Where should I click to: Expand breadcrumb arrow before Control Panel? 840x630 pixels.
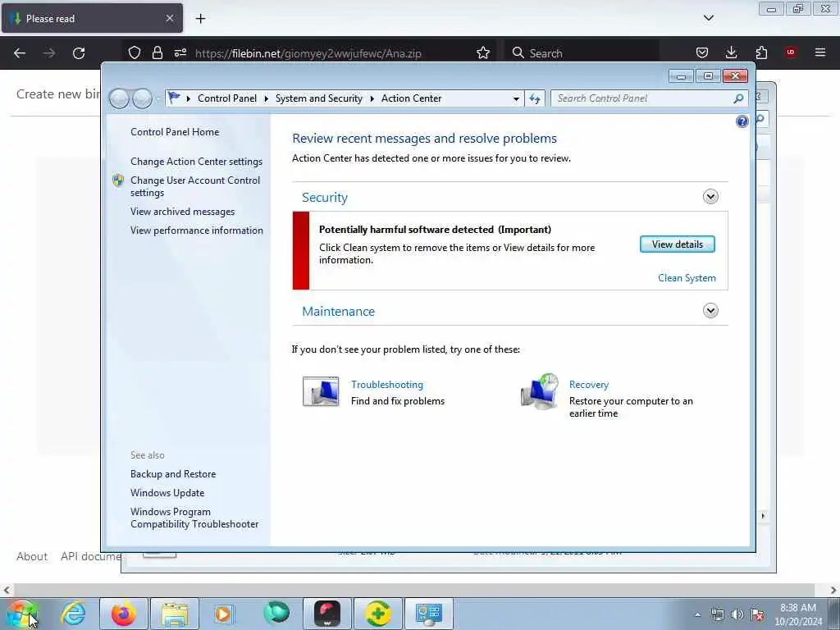pos(189,98)
